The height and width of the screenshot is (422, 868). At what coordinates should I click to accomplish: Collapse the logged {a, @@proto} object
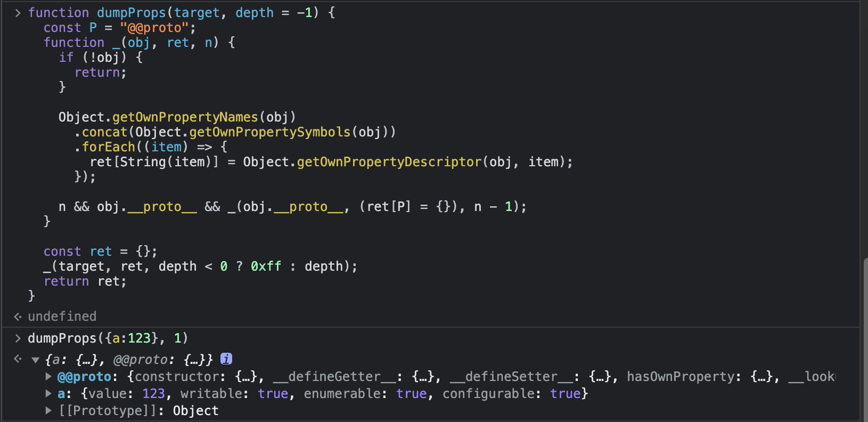point(36,360)
